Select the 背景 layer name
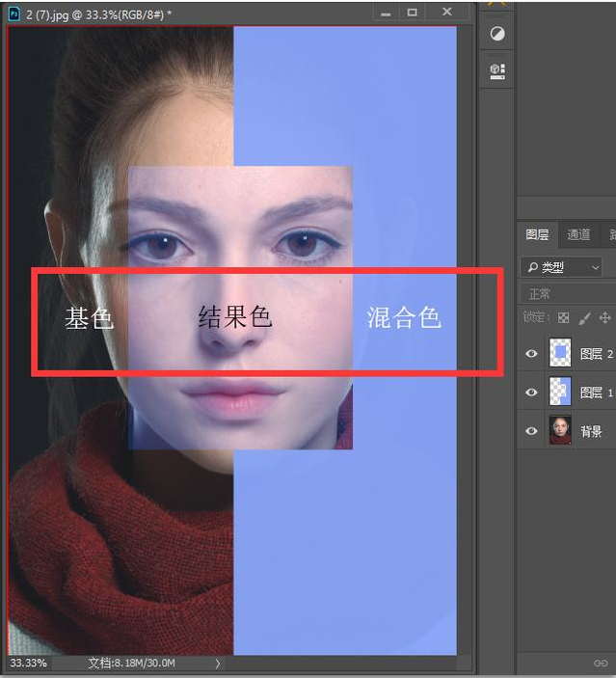Screen dimensions: 616x678 tap(591, 431)
